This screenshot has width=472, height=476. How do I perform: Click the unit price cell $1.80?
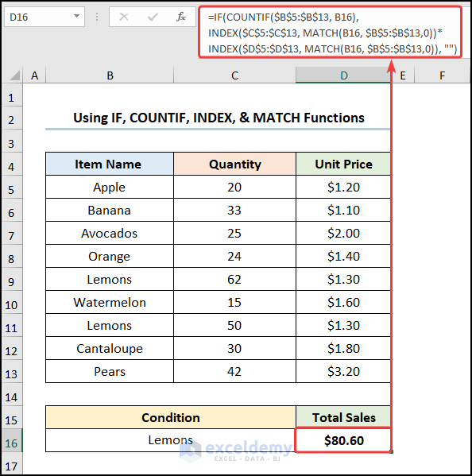pos(343,349)
